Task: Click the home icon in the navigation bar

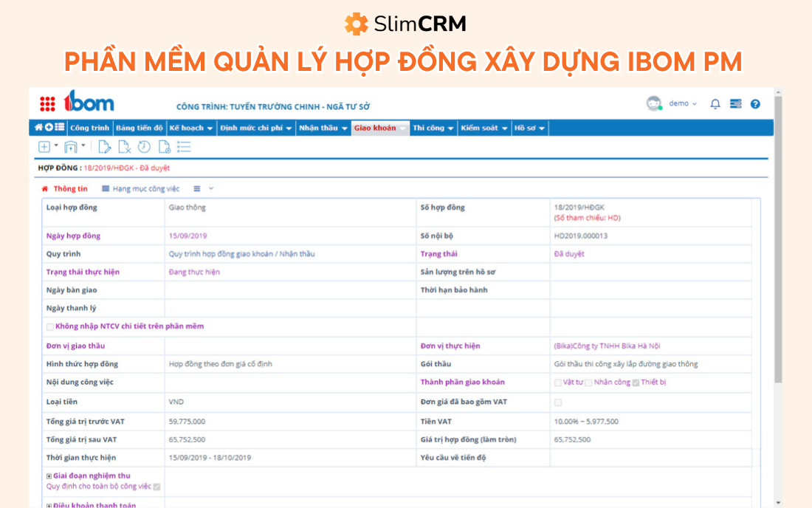Action: click(x=38, y=128)
